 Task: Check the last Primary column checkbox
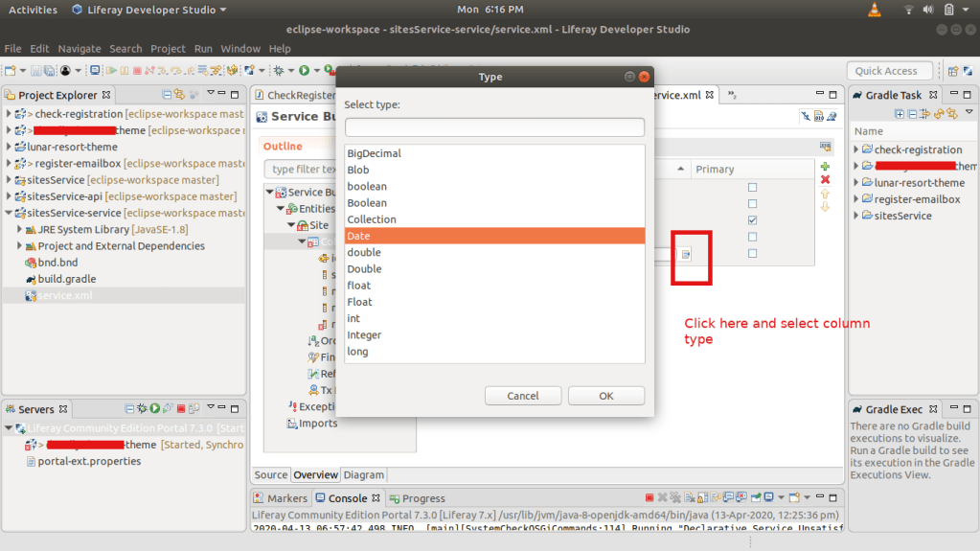tap(752, 253)
